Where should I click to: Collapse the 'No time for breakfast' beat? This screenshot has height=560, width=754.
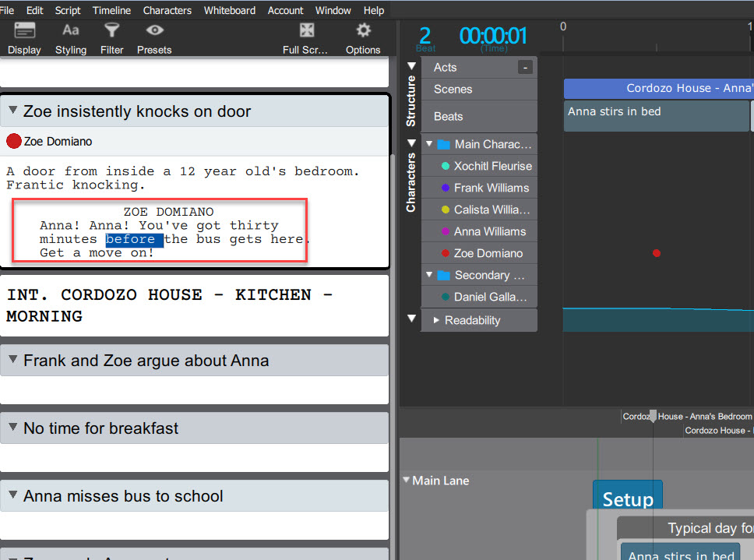point(13,427)
